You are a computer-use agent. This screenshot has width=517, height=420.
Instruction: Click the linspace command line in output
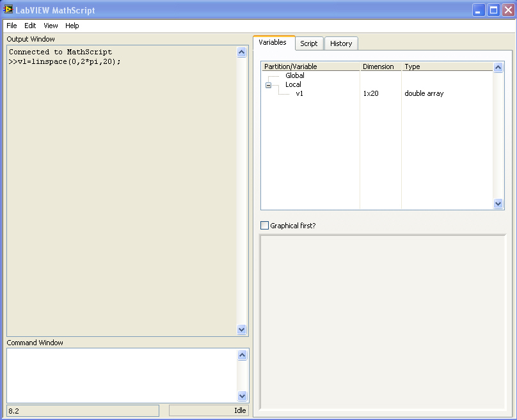click(x=65, y=61)
